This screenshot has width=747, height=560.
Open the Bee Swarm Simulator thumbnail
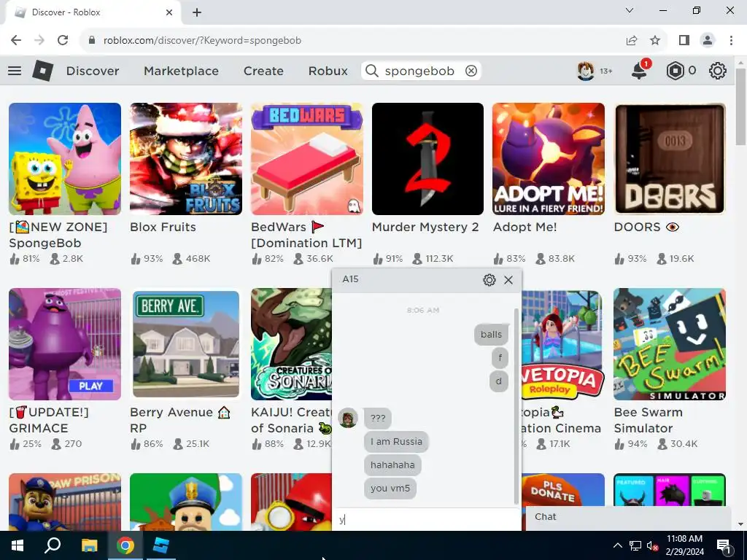(670, 344)
